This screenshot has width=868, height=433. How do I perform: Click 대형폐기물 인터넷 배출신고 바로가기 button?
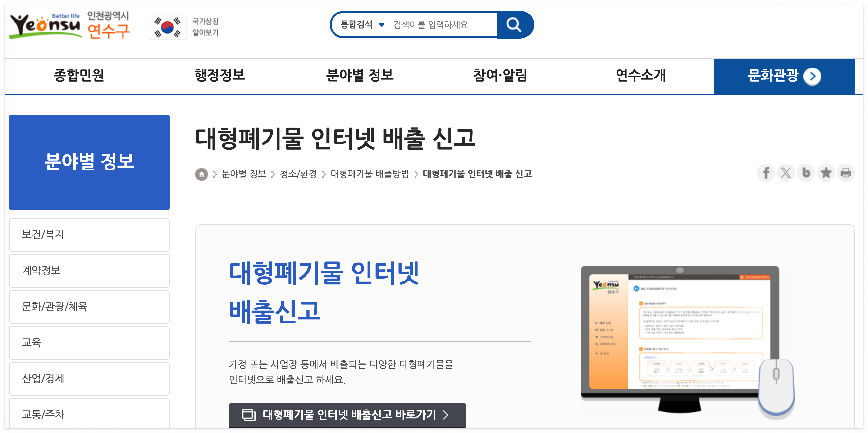pos(347,416)
